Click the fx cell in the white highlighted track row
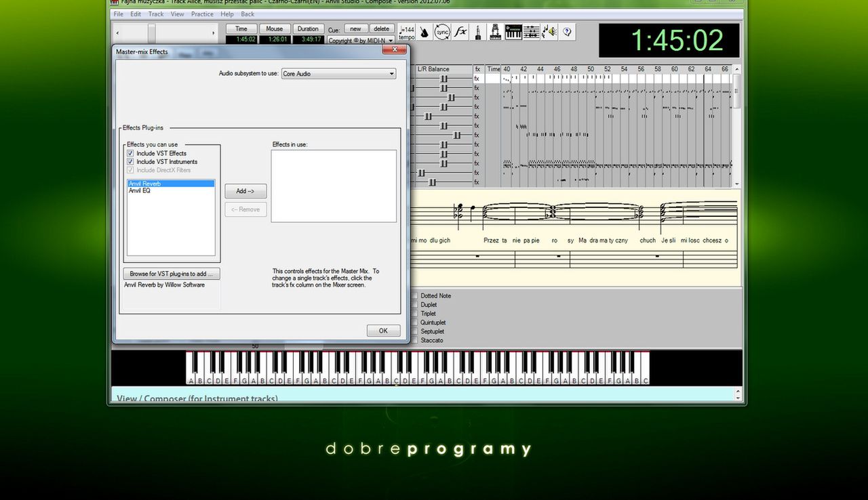This screenshot has height=500, width=868. click(x=477, y=79)
